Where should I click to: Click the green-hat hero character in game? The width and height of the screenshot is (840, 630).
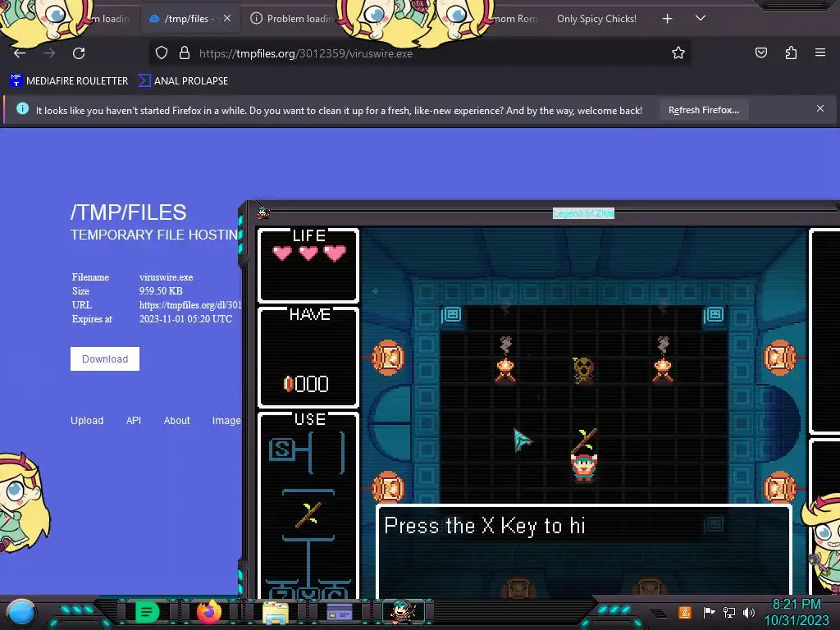583,466
